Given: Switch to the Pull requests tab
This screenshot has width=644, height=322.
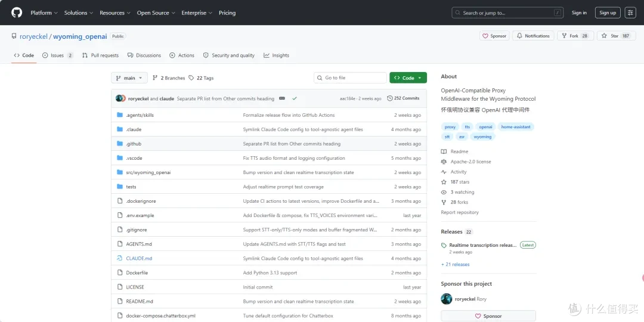Looking at the screenshot, I should (x=100, y=55).
